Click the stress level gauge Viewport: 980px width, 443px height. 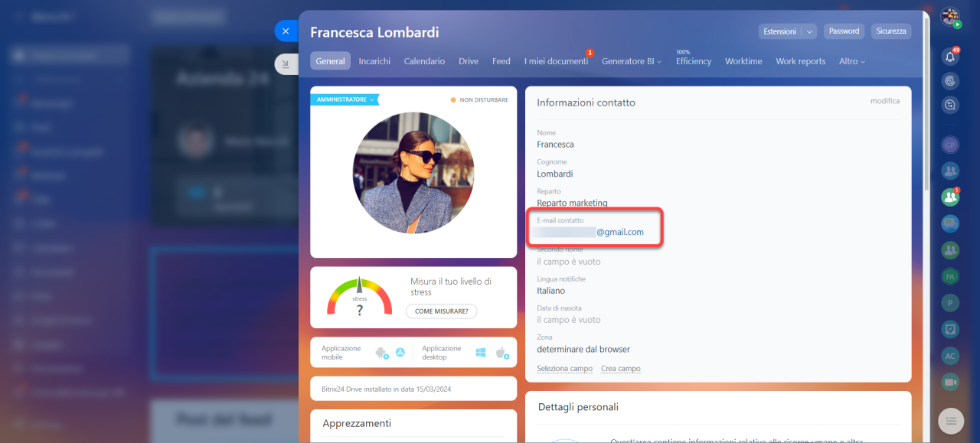[359, 297]
